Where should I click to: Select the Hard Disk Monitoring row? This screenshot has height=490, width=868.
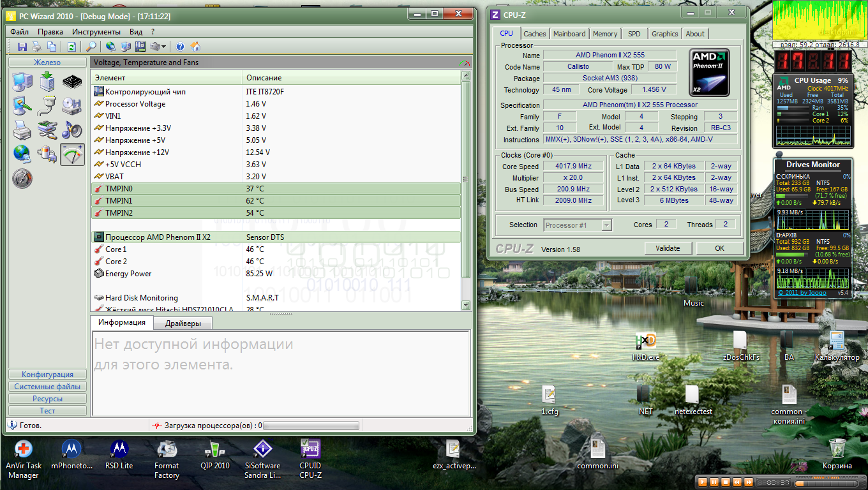coord(276,298)
